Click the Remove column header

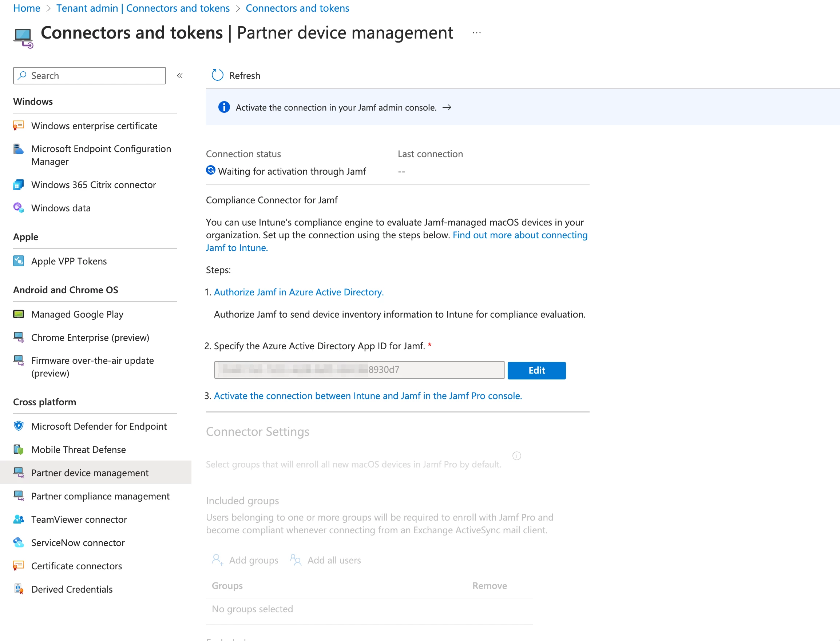pyautogui.click(x=489, y=585)
